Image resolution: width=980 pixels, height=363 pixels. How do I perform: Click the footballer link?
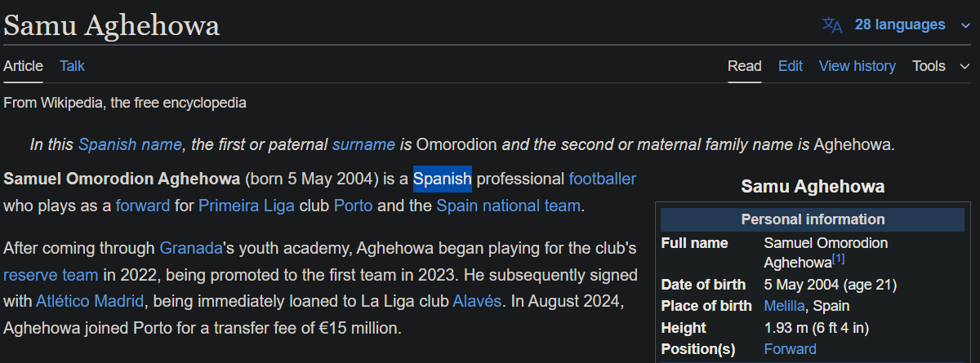[x=602, y=179]
